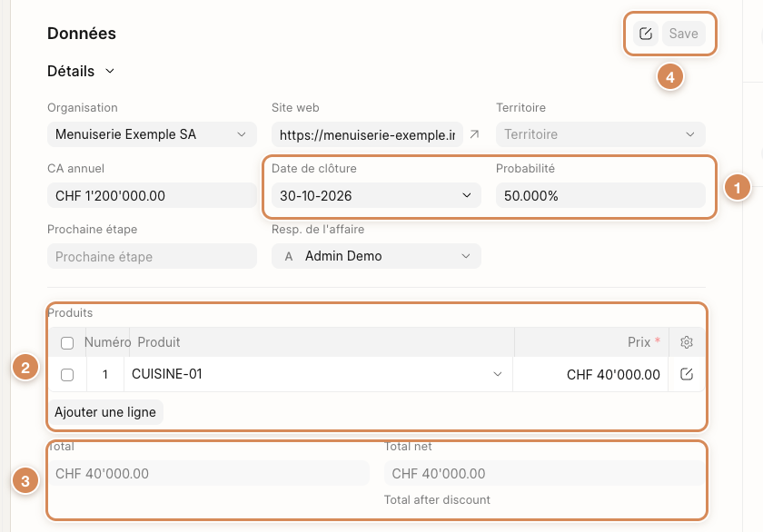The height and width of the screenshot is (532, 763).
Task: Open the Territoire dropdown
Action: (600, 134)
